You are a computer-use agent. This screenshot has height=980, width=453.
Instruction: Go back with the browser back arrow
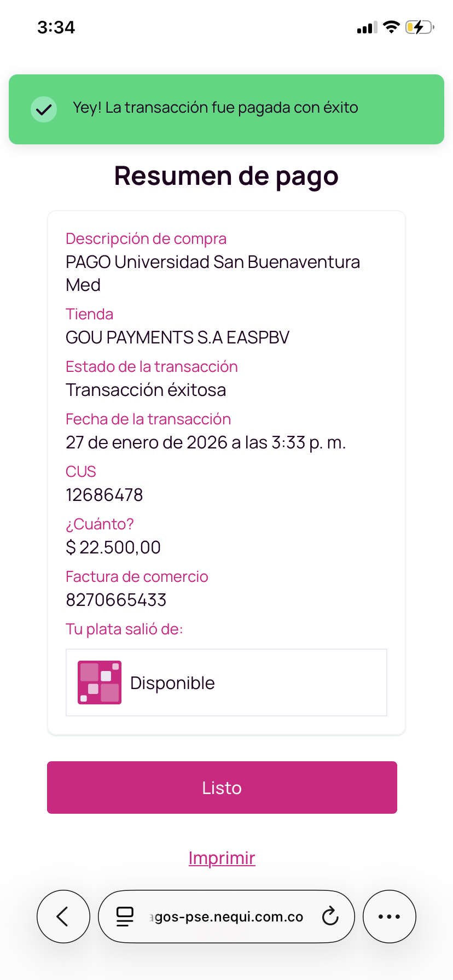coord(63,917)
